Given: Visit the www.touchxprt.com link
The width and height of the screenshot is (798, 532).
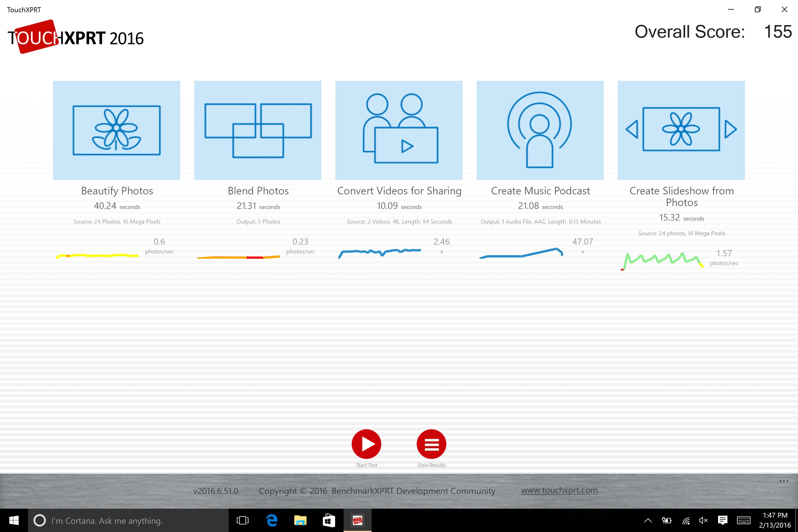Looking at the screenshot, I should tap(559, 490).
